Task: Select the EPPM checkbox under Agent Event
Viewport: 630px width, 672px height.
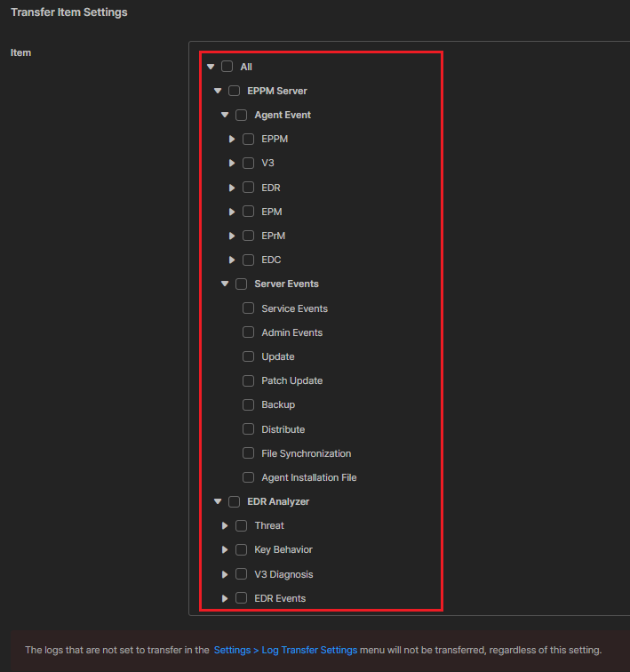Action: click(x=249, y=139)
